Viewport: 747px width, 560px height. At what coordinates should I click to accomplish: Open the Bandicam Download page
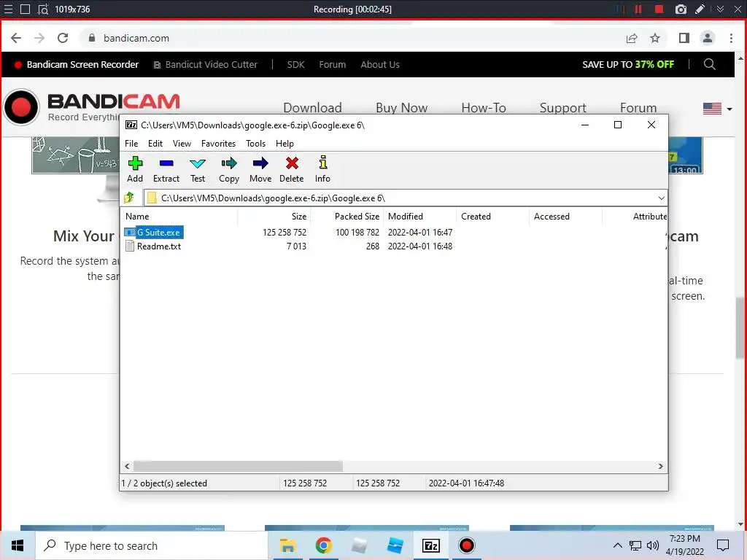click(x=312, y=108)
